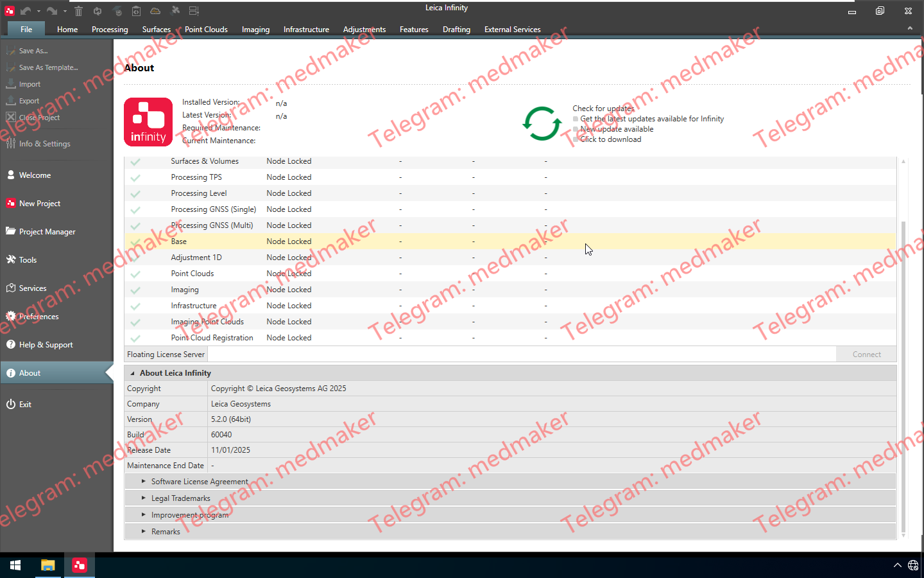The height and width of the screenshot is (578, 924).
Task: Open the Processing ribbon tab
Action: [110, 30]
